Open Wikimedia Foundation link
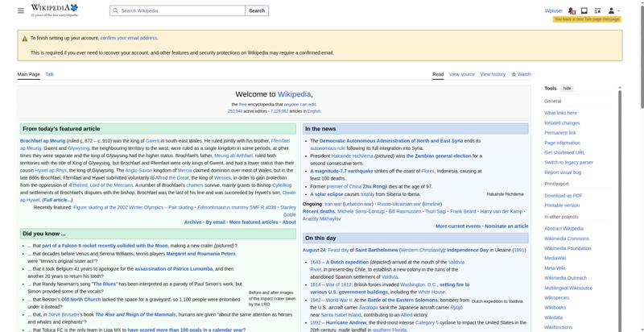 [568, 248]
